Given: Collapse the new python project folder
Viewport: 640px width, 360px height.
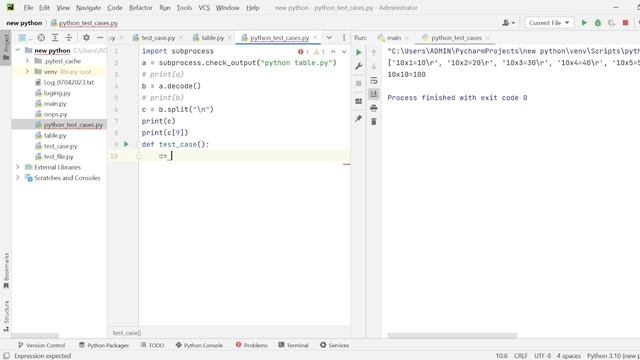Looking at the screenshot, I should (x=18, y=50).
